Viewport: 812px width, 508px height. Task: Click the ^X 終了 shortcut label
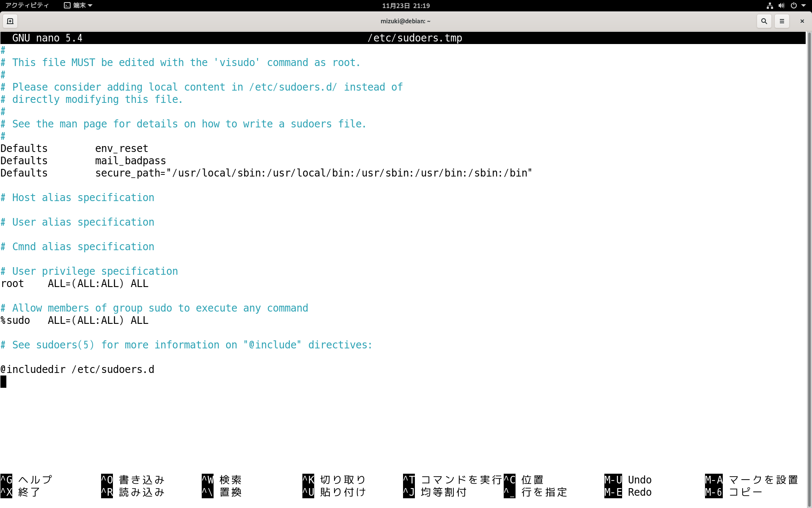pos(20,492)
